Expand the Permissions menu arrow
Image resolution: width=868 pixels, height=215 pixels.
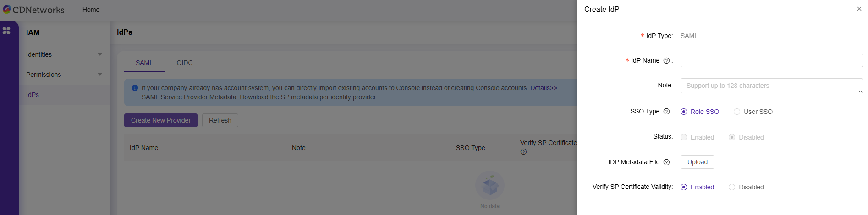(x=100, y=75)
